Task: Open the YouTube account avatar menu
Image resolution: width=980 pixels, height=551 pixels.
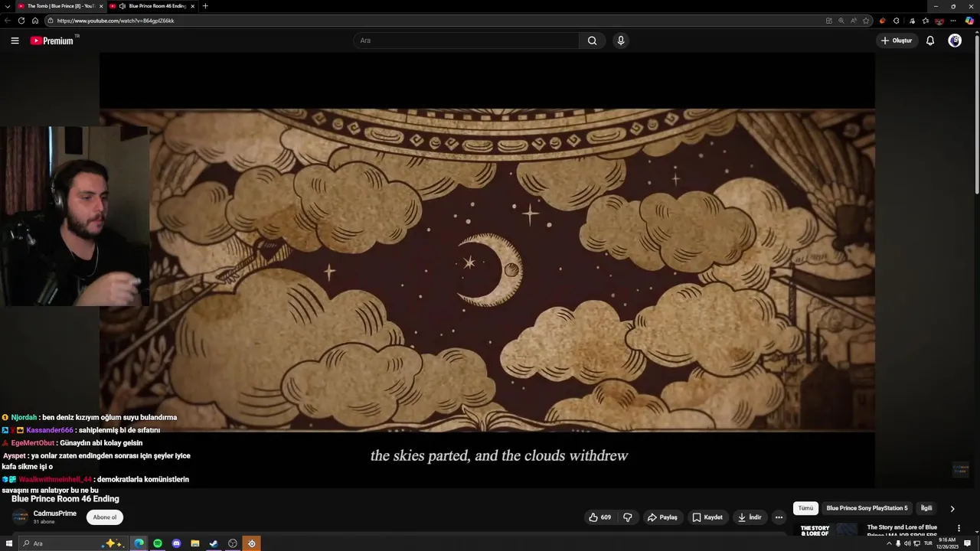Action: (955, 41)
